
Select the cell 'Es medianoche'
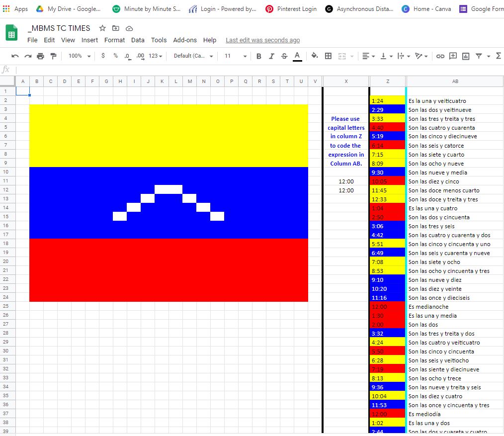coord(455,307)
